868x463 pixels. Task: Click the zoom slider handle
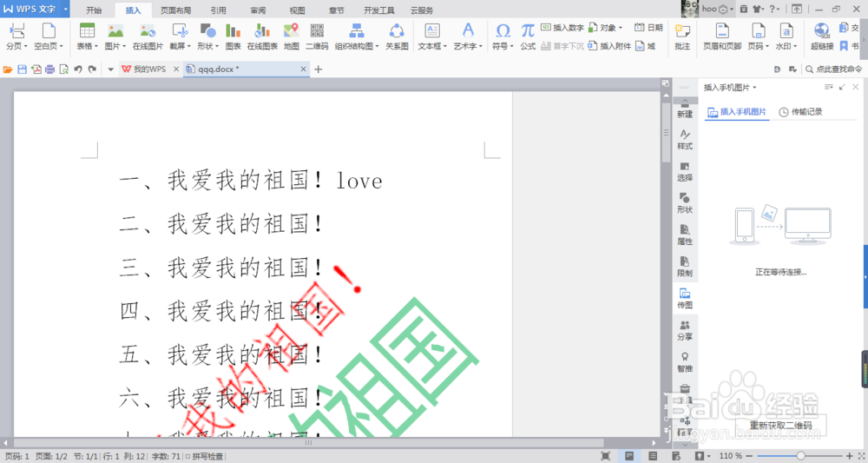[800, 456]
